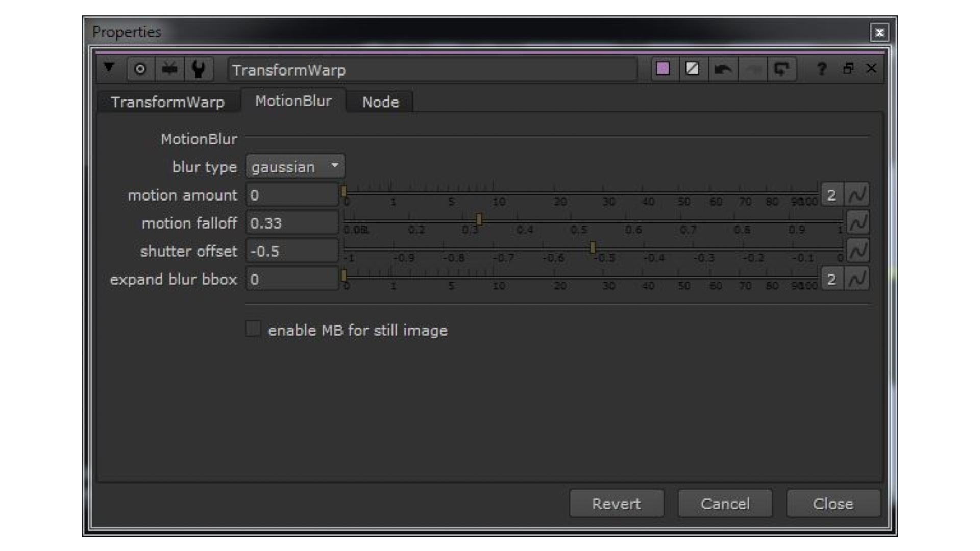Click the Cancel button
980x551 pixels.
[725, 504]
